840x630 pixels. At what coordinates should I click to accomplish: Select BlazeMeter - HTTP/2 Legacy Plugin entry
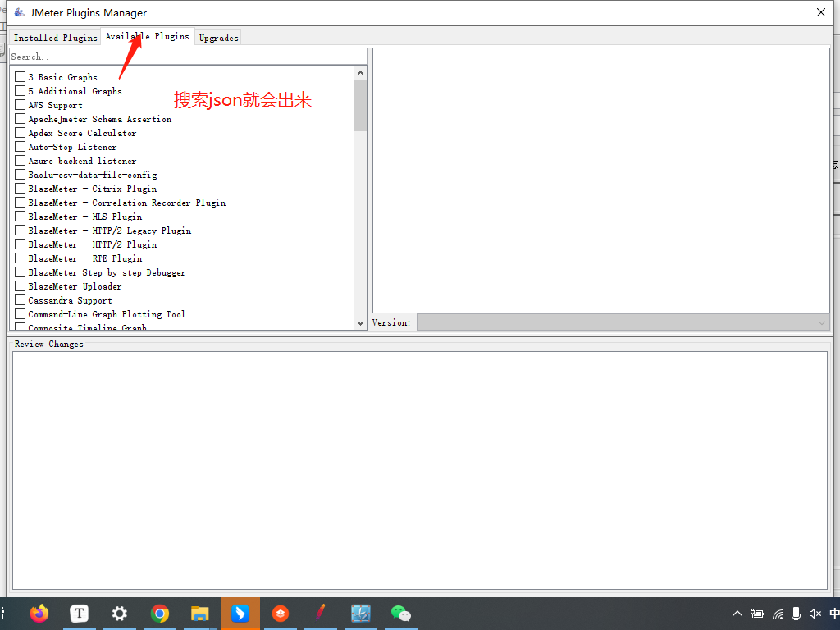(110, 231)
